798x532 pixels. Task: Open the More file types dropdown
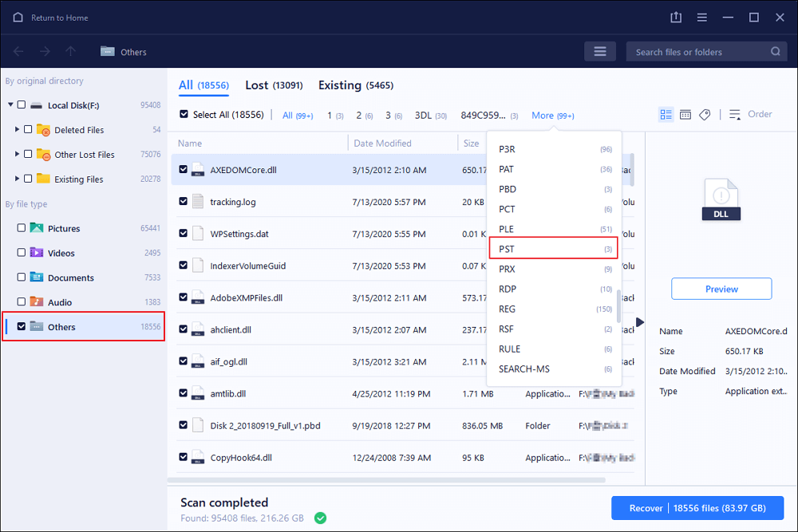[x=552, y=116]
